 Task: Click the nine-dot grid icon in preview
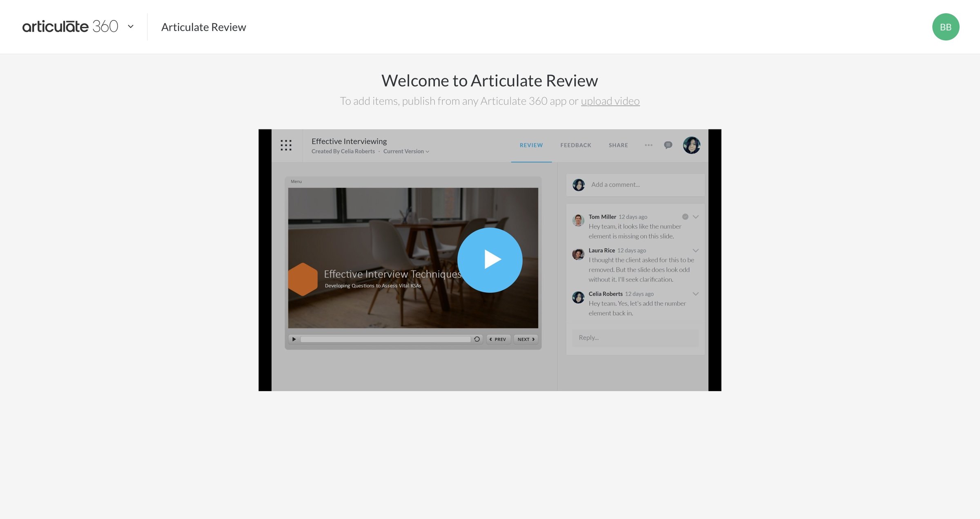(286, 145)
